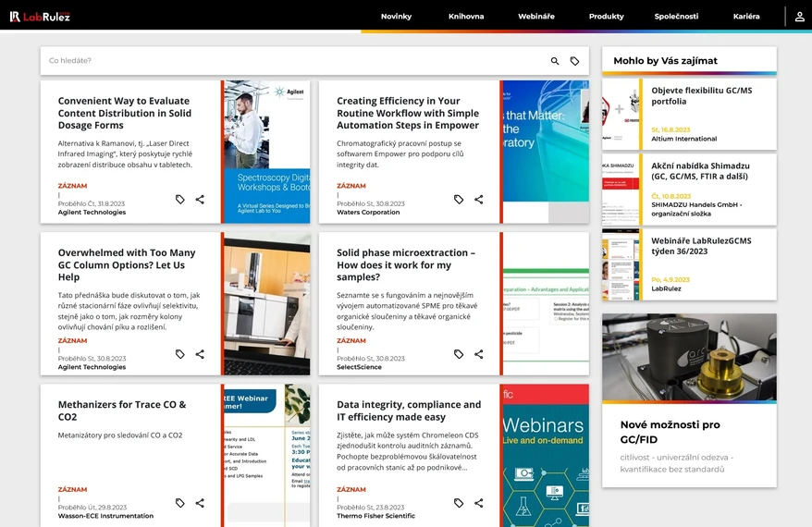Open the user account icon
The height and width of the screenshot is (527, 812).
pos(800,17)
